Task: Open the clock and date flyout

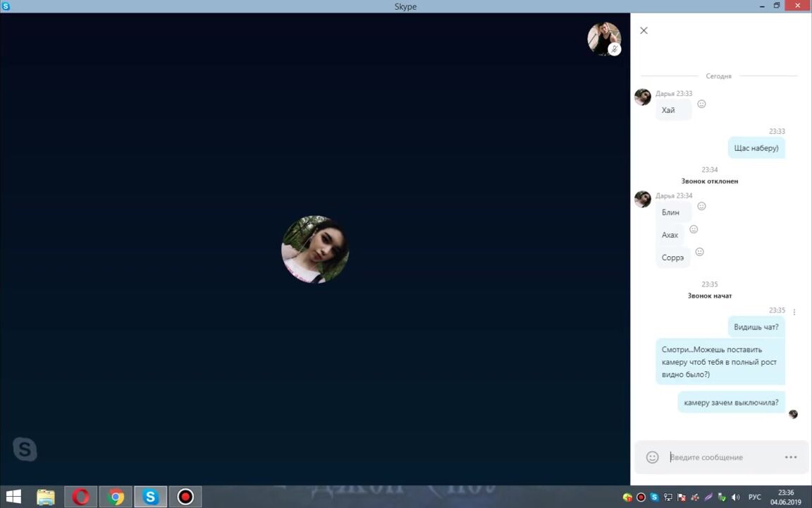Action: tap(785, 497)
